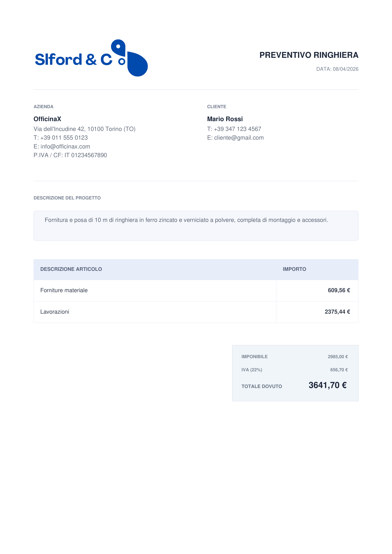Select the date 08/04/2026

click(x=345, y=69)
